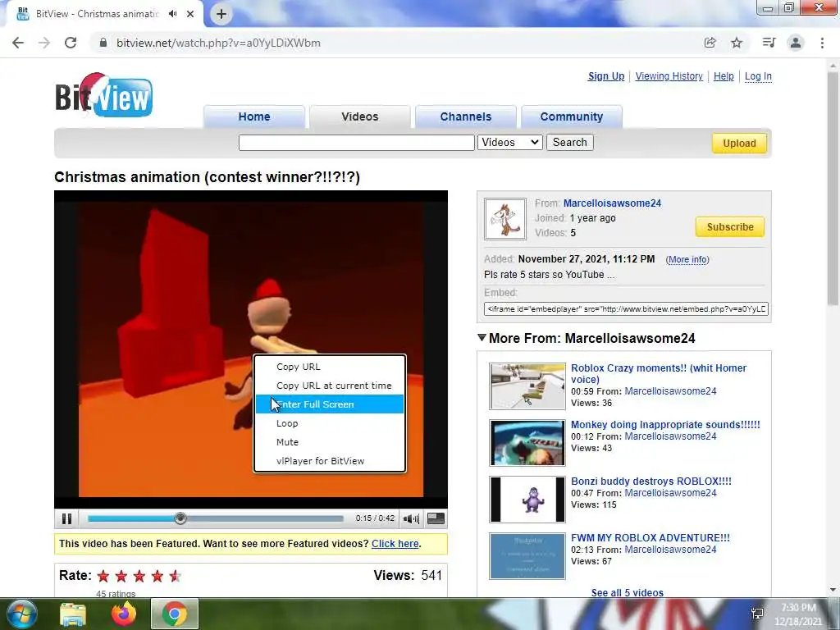Click the Search button
Screen dimensions: 840x630
[x=570, y=143]
